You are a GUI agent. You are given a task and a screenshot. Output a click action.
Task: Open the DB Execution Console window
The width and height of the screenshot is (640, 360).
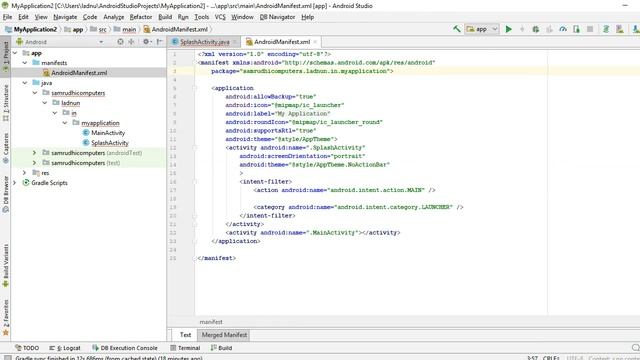[x=125, y=348]
